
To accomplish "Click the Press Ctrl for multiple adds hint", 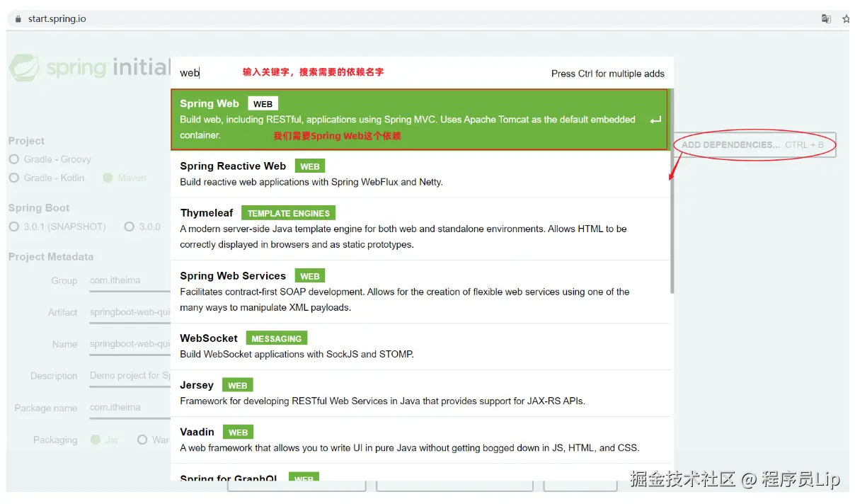I will 608,74.
